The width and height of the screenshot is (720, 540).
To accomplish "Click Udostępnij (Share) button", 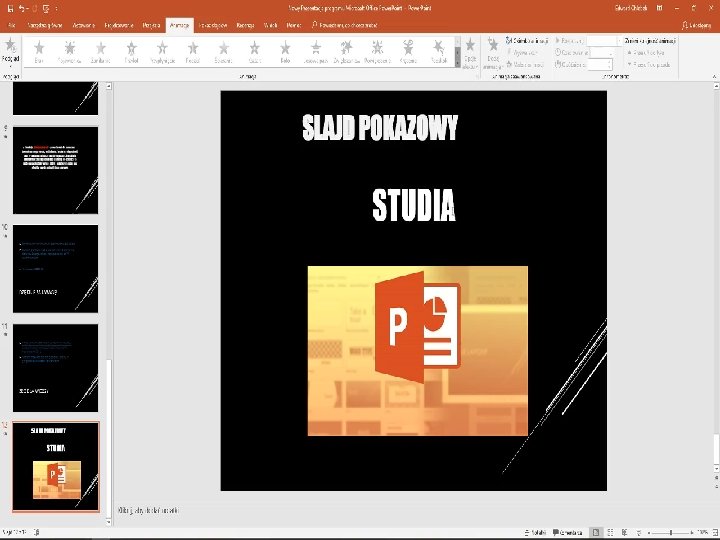I will tap(697, 25).
